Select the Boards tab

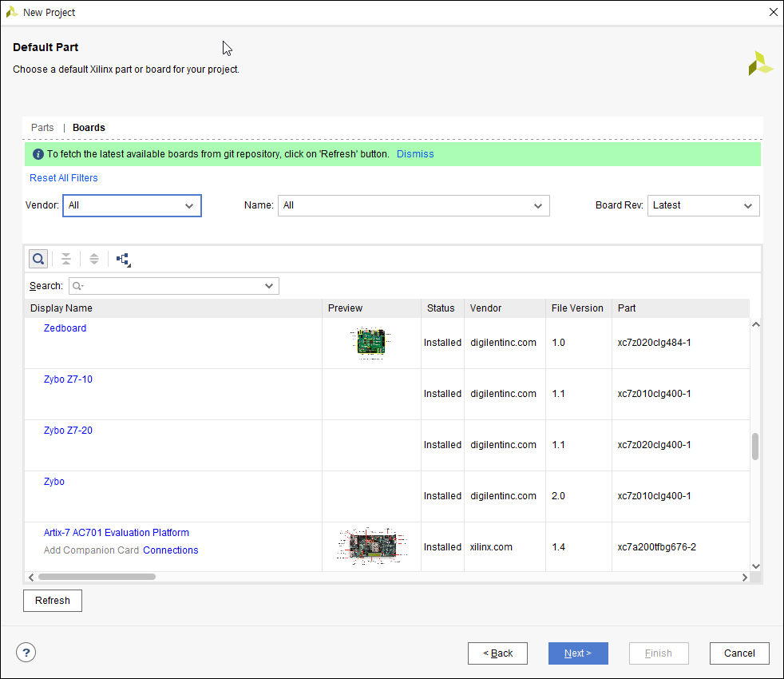click(x=89, y=128)
